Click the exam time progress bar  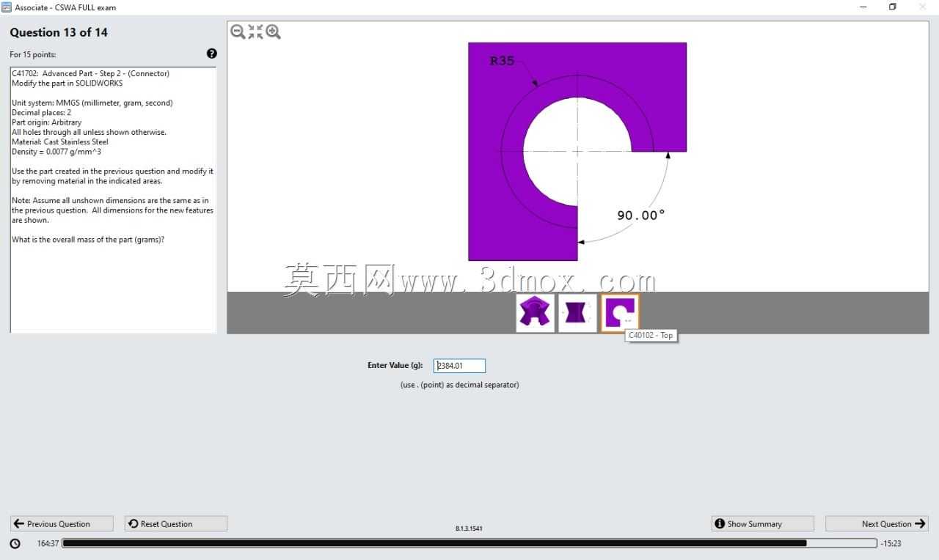pyautogui.click(x=469, y=543)
